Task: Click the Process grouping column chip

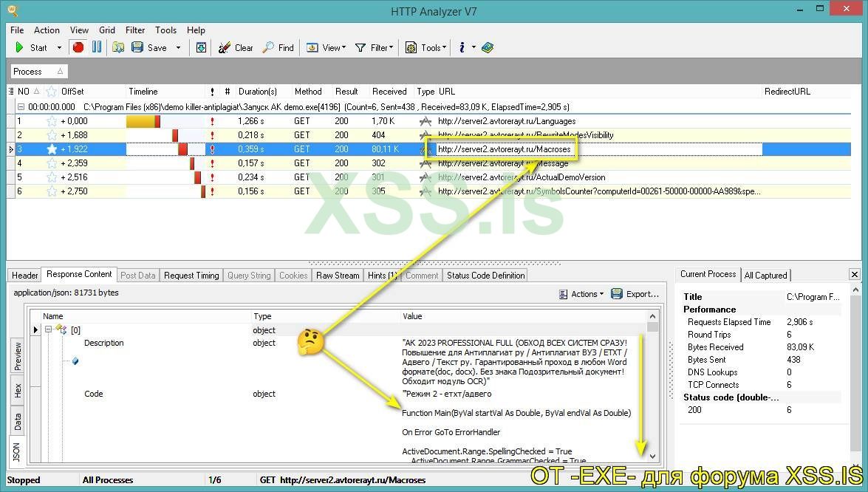Action: click(x=38, y=72)
